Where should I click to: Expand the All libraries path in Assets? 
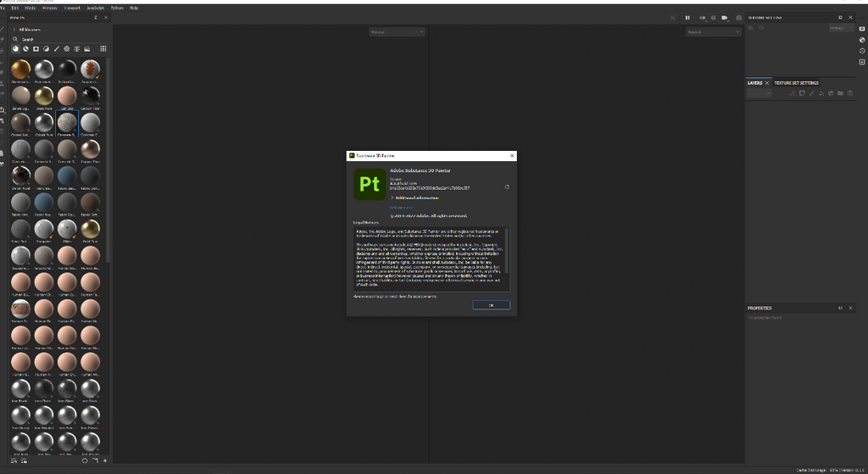[14, 30]
